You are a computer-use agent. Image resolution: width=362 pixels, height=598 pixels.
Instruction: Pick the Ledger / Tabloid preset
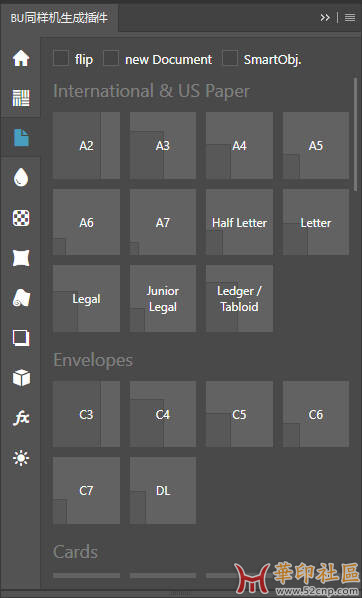point(239,299)
